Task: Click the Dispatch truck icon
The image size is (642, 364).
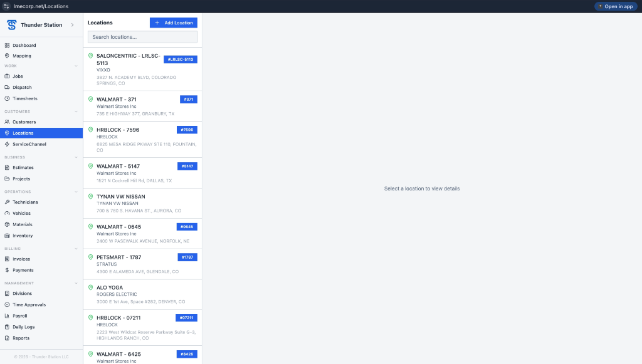Action: click(7, 87)
